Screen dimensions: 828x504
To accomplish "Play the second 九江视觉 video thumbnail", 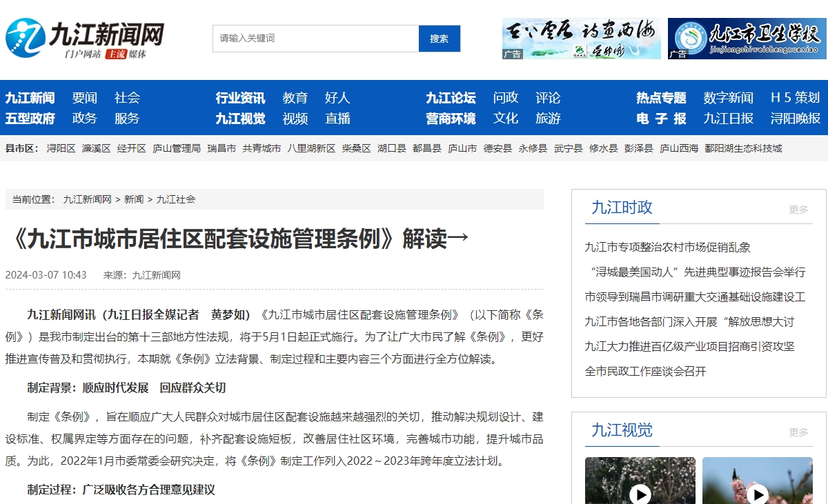I will pyautogui.click(x=757, y=493).
